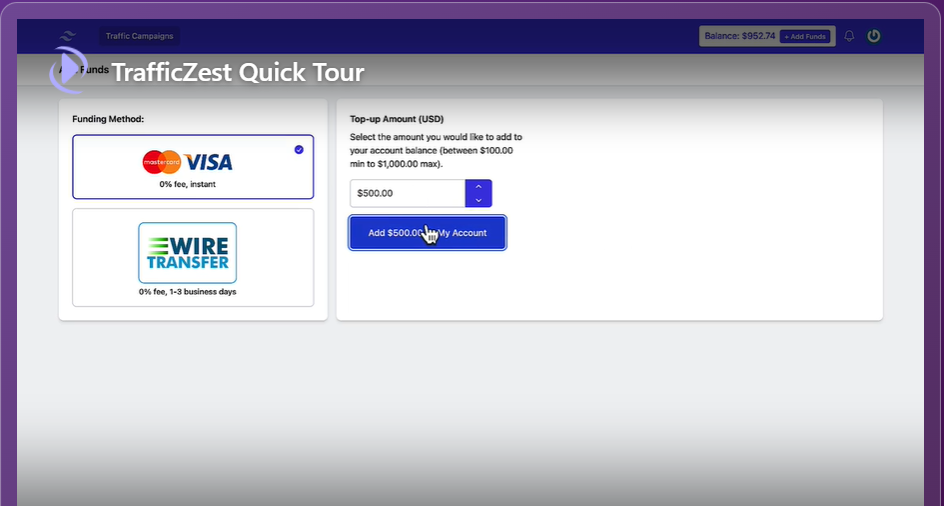
Task: Click the Wire Transfer logo image
Action: pos(187,252)
